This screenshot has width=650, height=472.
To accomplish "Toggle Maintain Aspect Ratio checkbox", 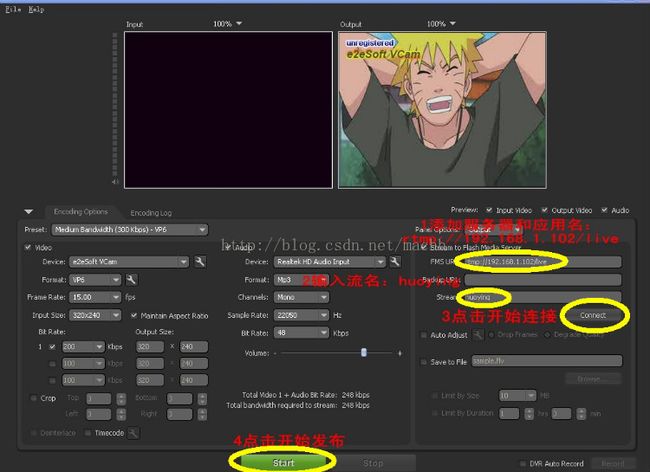I will tap(134, 315).
